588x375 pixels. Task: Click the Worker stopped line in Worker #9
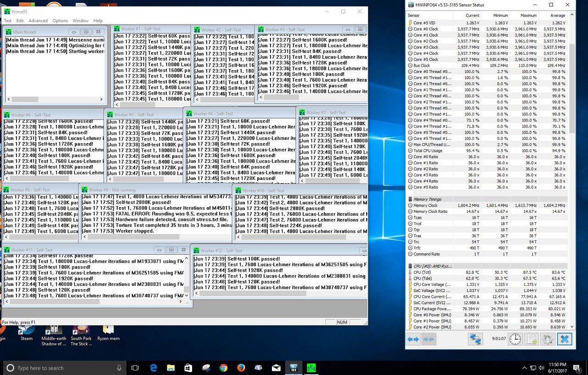pos(118,231)
